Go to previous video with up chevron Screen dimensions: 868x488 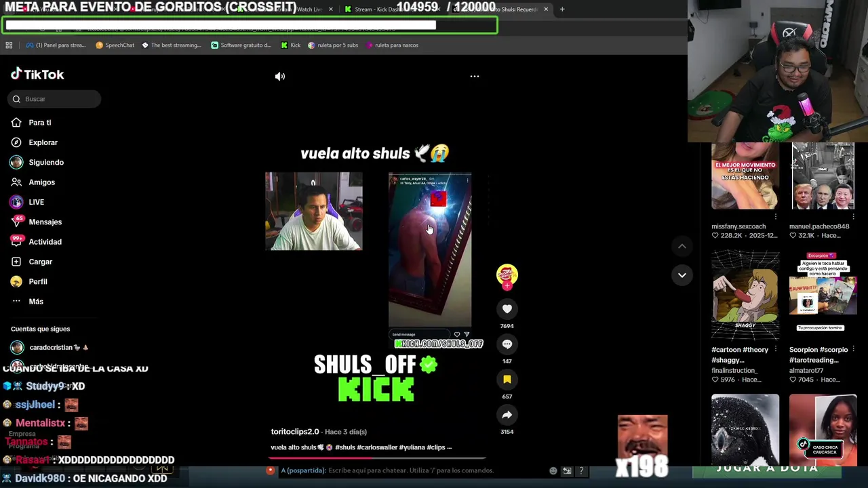[x=682, y=246]
